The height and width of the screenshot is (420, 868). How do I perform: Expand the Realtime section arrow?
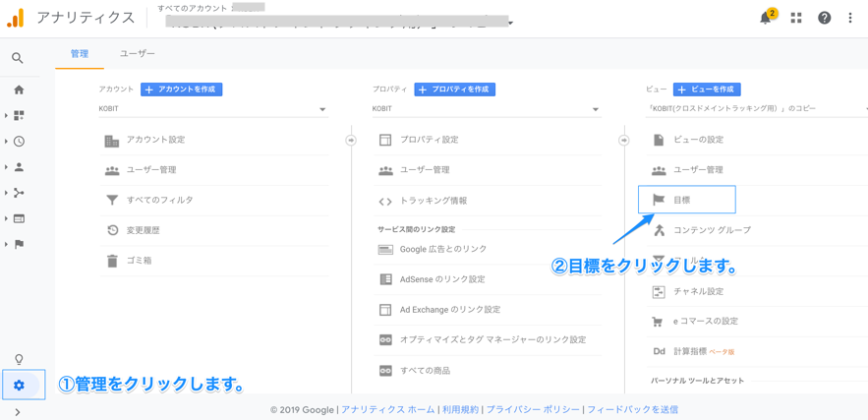6,142
